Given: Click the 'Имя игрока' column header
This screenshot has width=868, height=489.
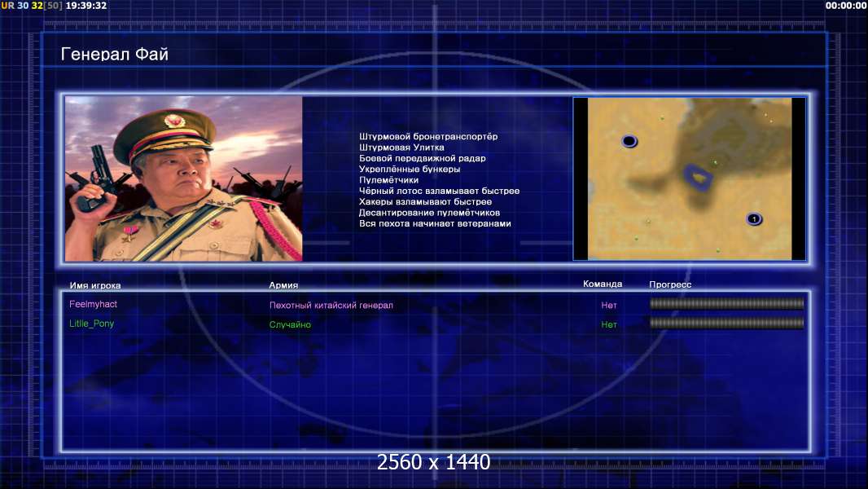Looking at the screenshot, I should point(95,286).
